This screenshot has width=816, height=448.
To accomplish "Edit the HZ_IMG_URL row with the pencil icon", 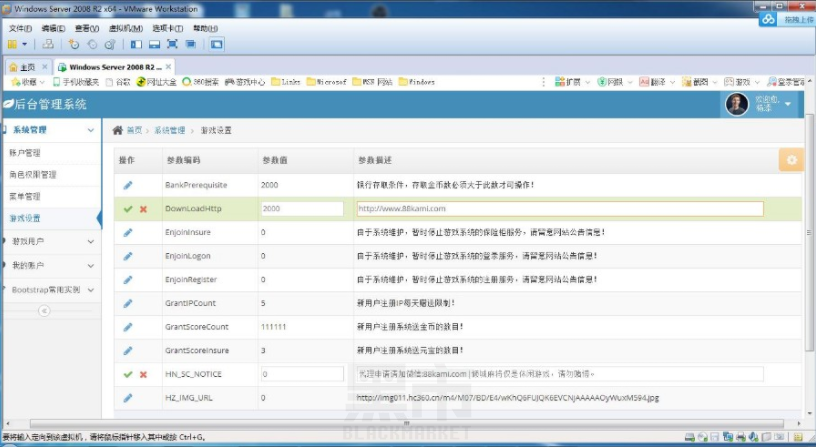I will click(x=128, y=398).
